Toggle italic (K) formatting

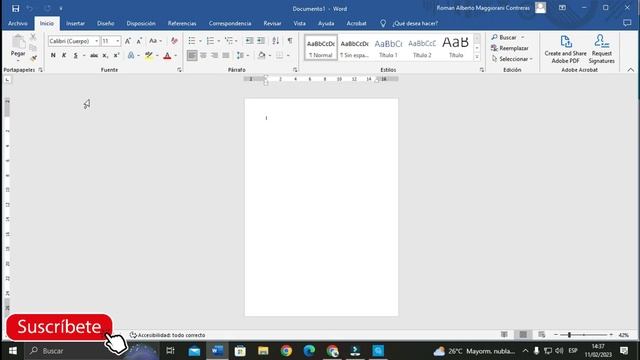64,56
